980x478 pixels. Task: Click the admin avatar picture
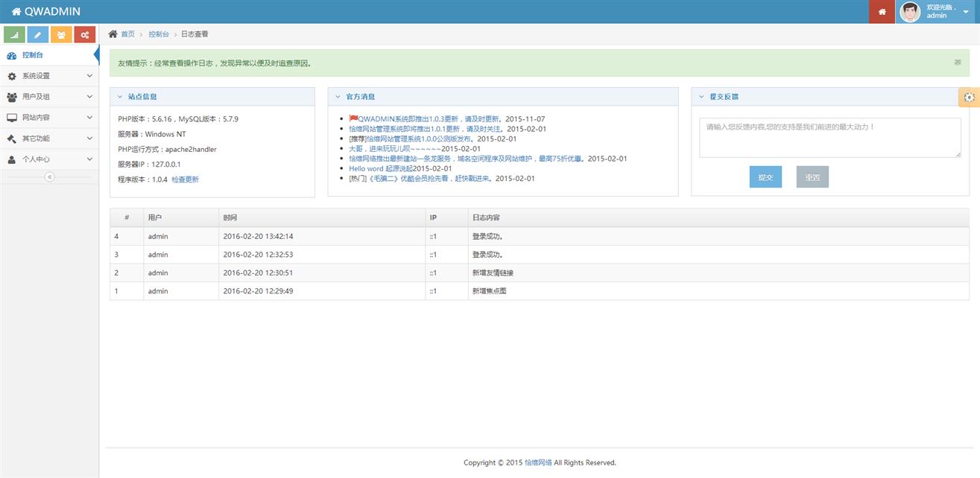[910, 12]
